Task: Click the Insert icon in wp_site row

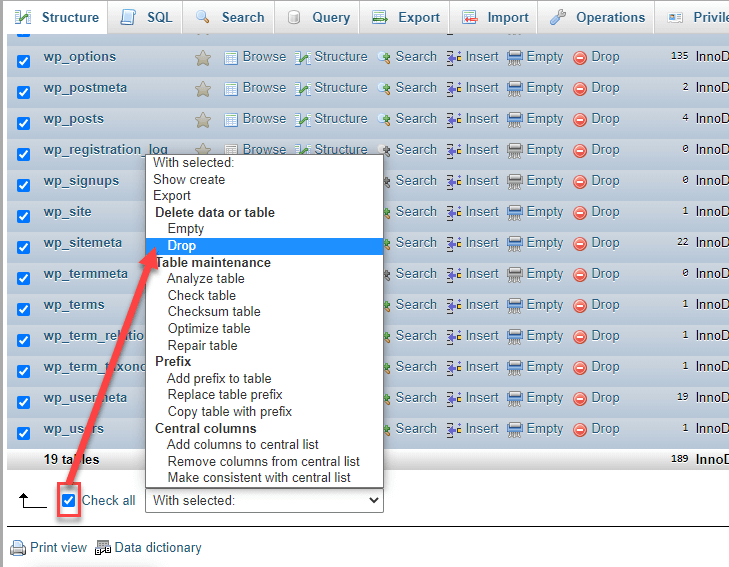Action: click(454, 213)
